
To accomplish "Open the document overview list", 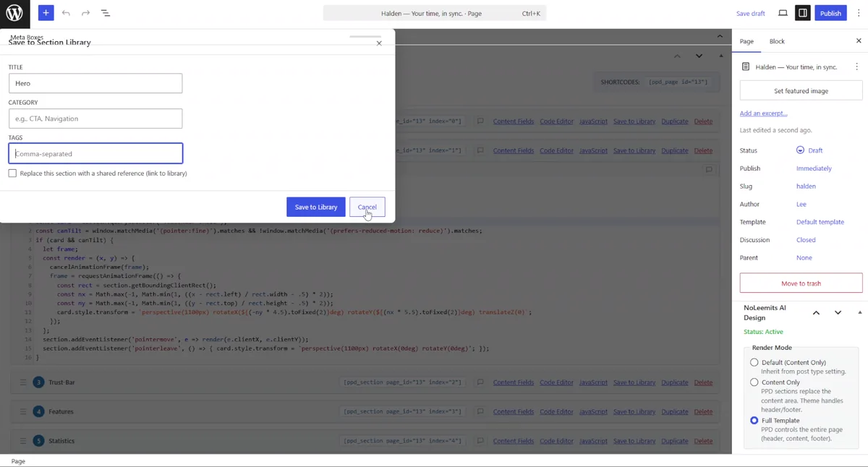I will click(x=106, y=13).
